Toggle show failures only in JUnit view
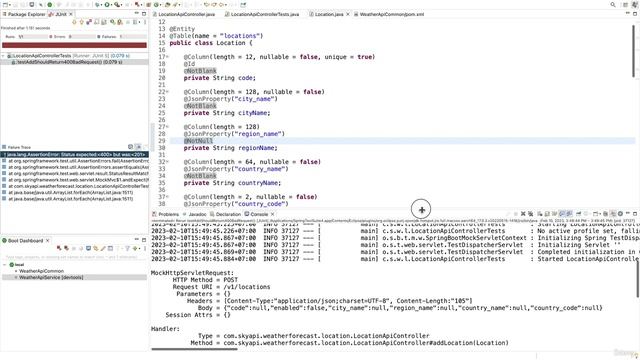640x360 pixels. point(89,22)
